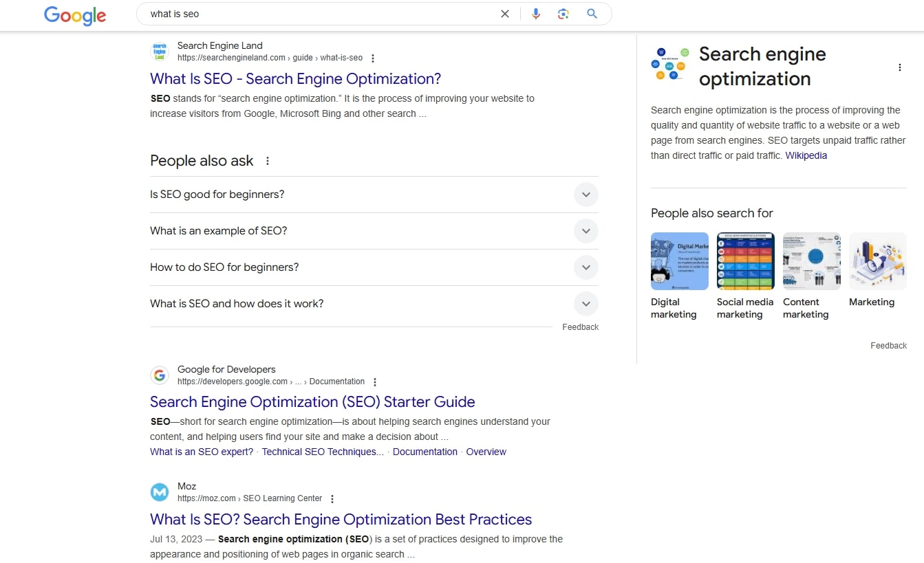
Task: Click 'Social media marketing' caption text
Action: (x=745, y=308)
